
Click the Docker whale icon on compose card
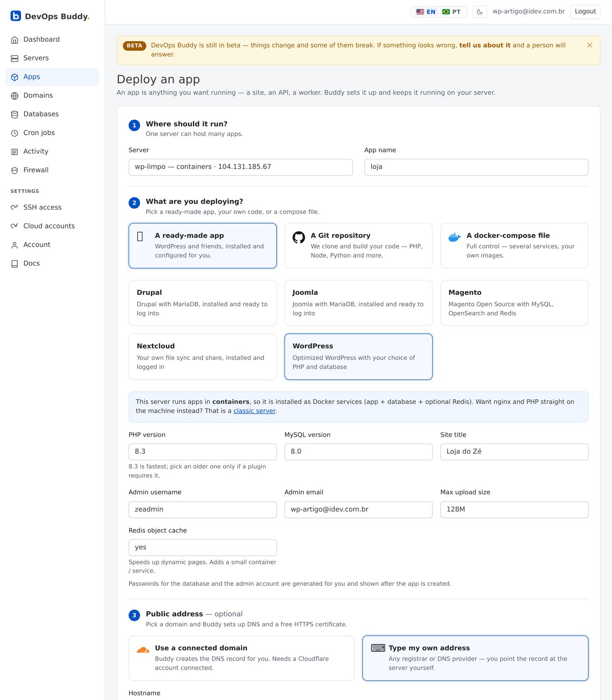[455, 237]
